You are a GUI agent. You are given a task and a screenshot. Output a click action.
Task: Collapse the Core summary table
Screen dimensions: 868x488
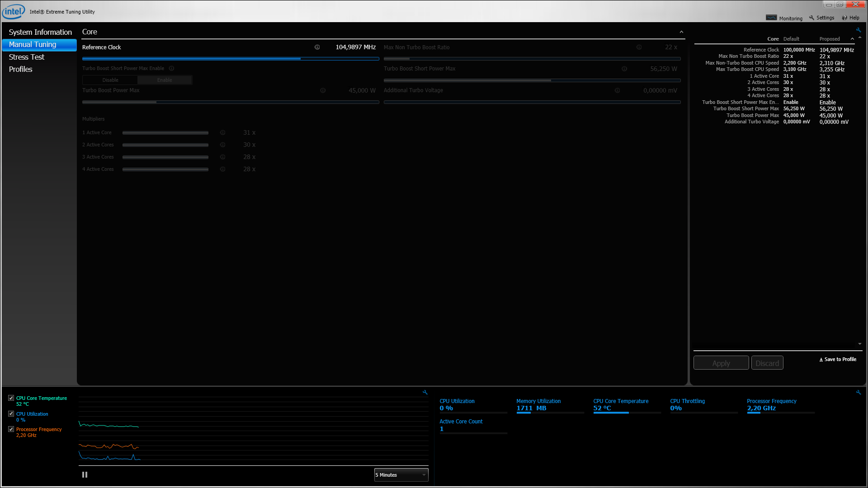coord(852,39)
